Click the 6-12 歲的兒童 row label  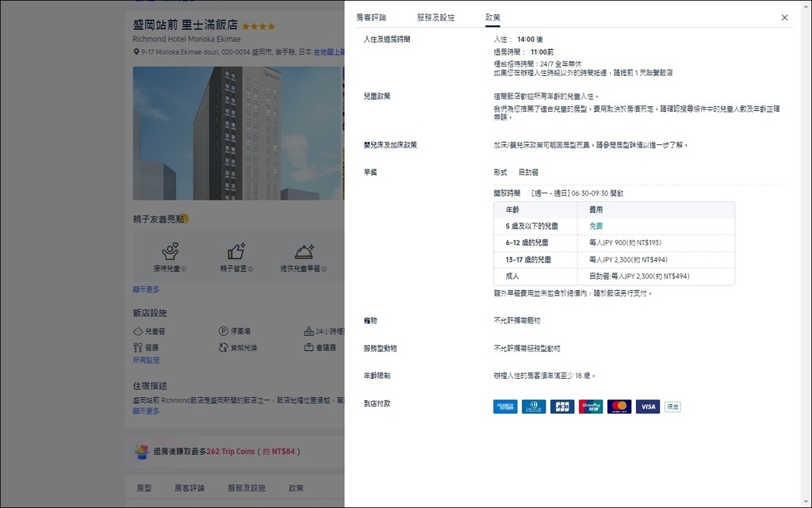click(527, 243)
